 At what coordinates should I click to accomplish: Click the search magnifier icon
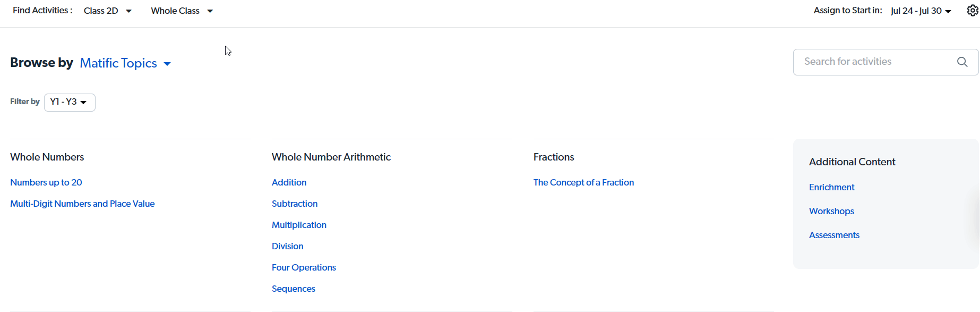tap(962, 62)
